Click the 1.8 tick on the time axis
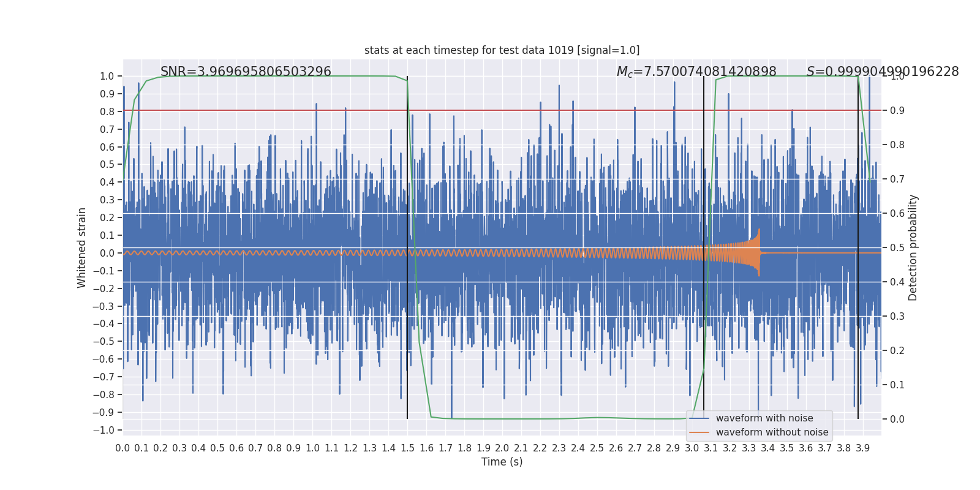This screenshot has width=980, height=490. [464, 448]
